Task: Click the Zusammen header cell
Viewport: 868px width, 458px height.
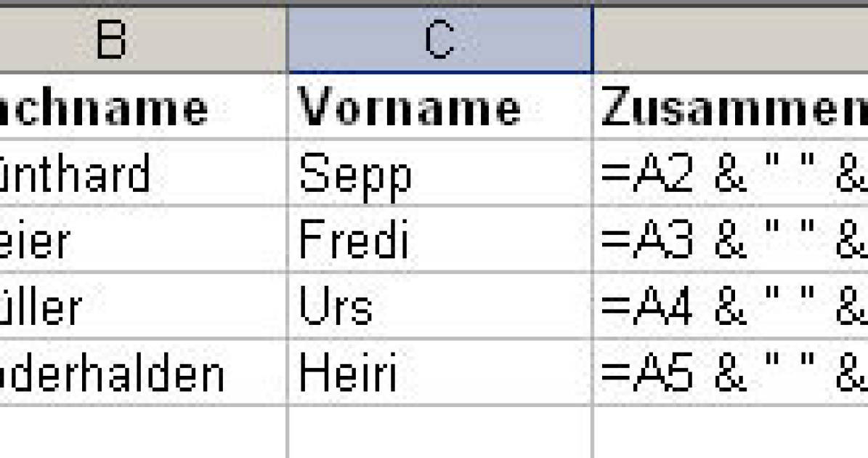Action: point(731,106)
